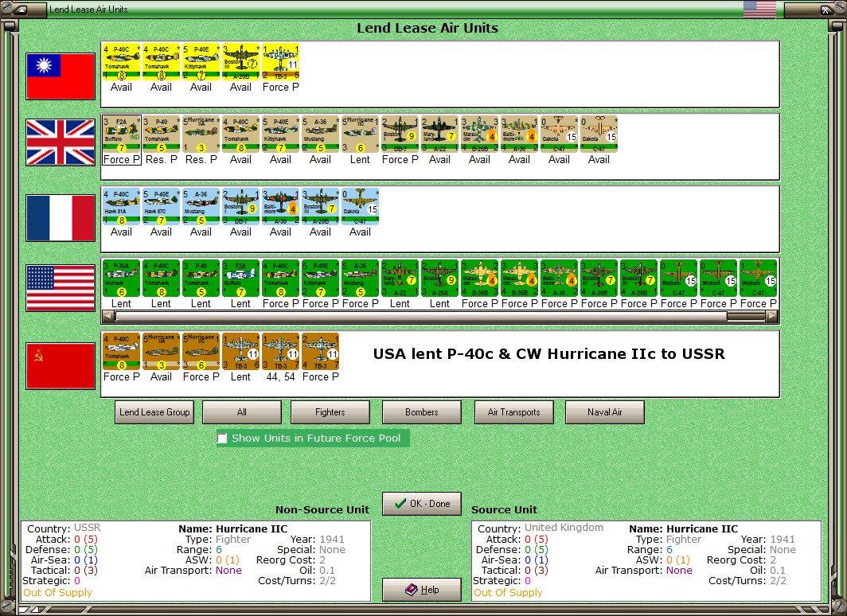
Task: Click the large USA flag beside unit row
Action: tap(60, 288)
